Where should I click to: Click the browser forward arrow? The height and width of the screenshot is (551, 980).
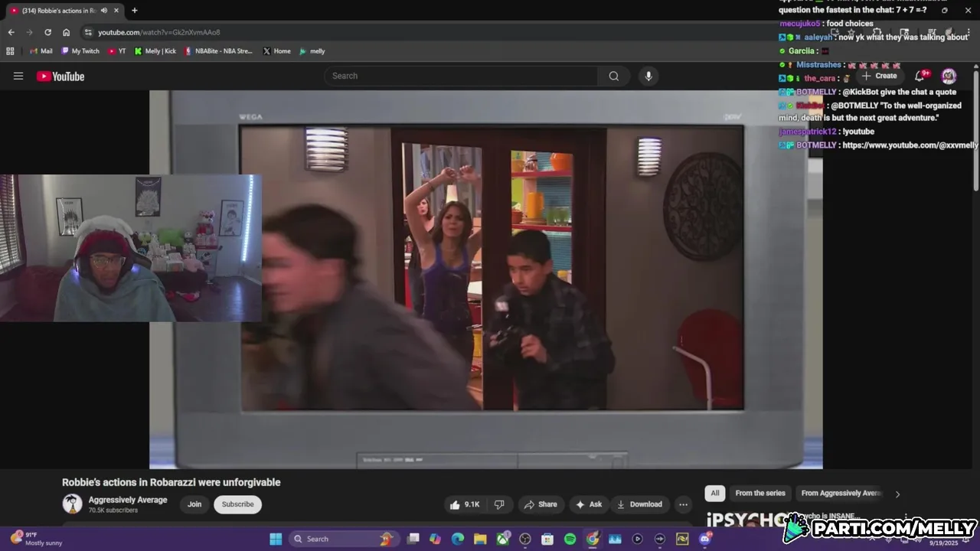point(29,32)
